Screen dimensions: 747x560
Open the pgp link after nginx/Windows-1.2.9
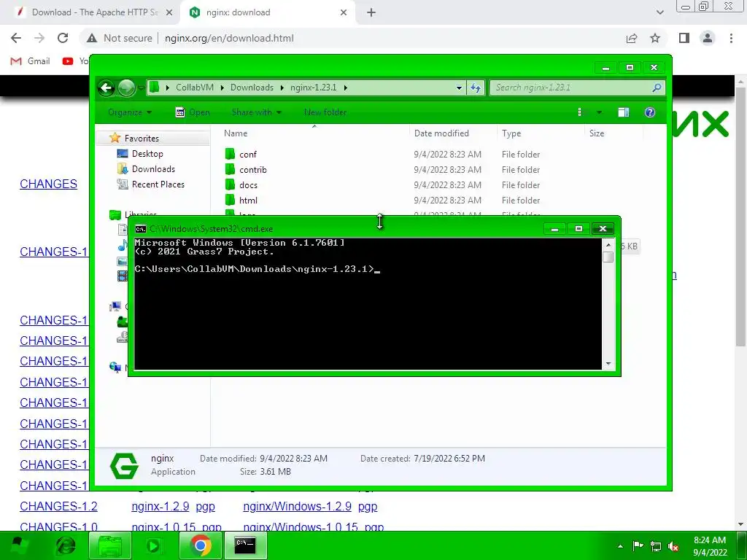(x=368, y=506)
